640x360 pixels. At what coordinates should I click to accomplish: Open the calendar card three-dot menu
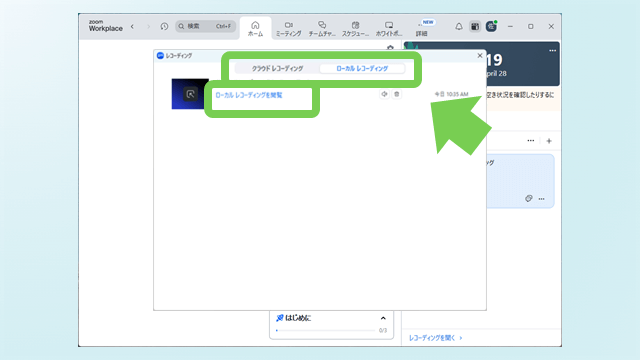(x=552, y=51)
